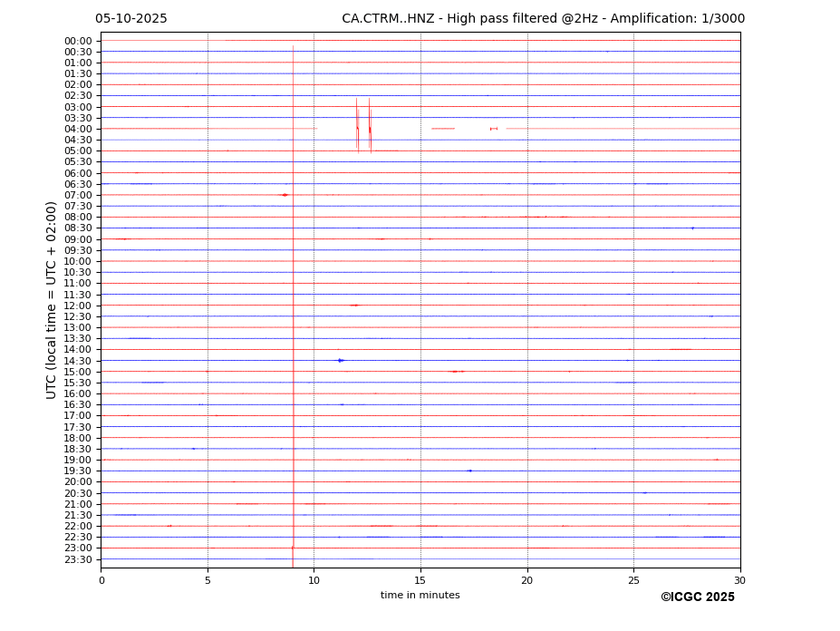
Task: Click the 23:30 label on the time axis
Action: tap(78, 559)
